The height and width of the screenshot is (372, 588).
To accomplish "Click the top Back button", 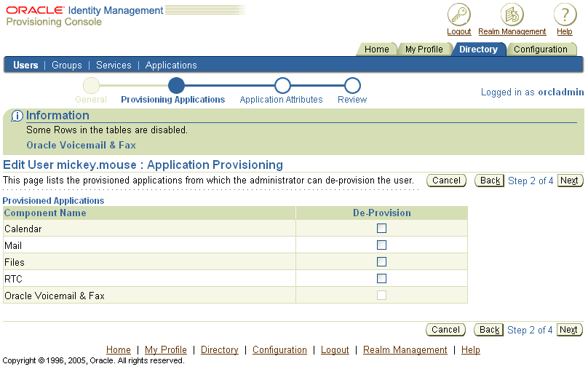I will click(x=490, y=181).
